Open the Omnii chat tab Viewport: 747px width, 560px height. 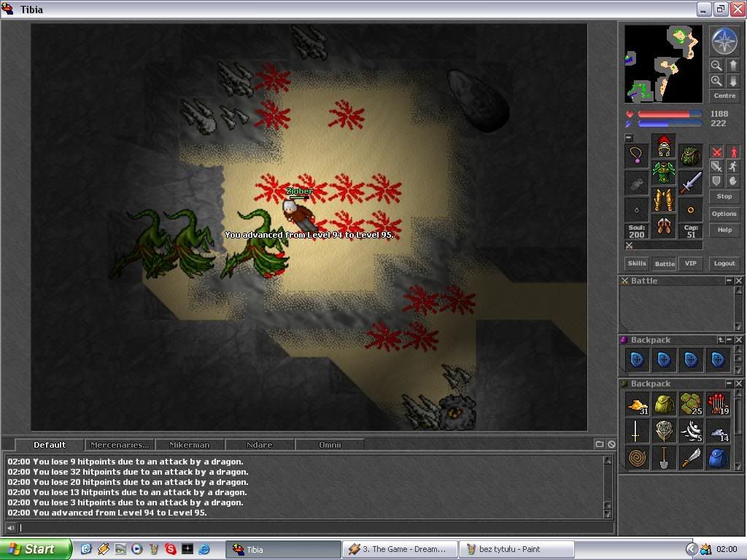click(x=330, y=445)
